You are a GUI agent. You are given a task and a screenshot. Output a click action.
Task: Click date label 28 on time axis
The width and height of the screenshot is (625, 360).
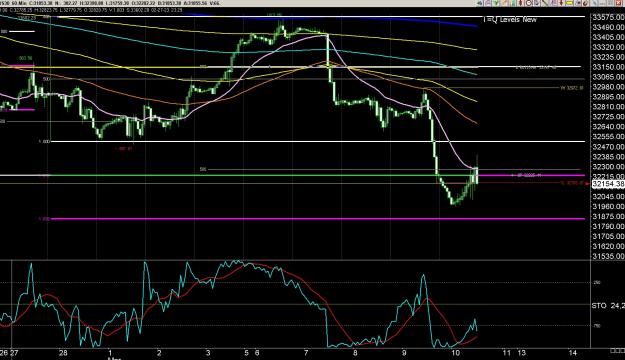63,353
